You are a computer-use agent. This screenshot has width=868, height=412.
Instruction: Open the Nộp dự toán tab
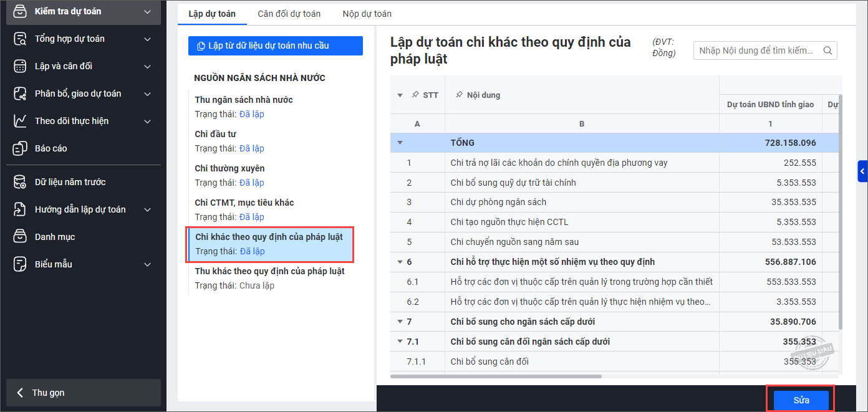click(367, 14)
